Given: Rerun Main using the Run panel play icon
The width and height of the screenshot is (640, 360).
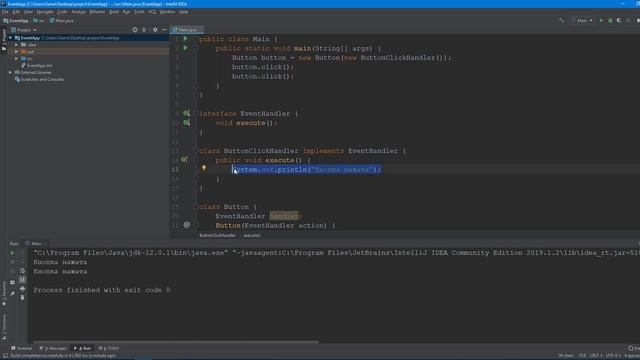Looking at the screenshot, I should click(x=12, y=253).
